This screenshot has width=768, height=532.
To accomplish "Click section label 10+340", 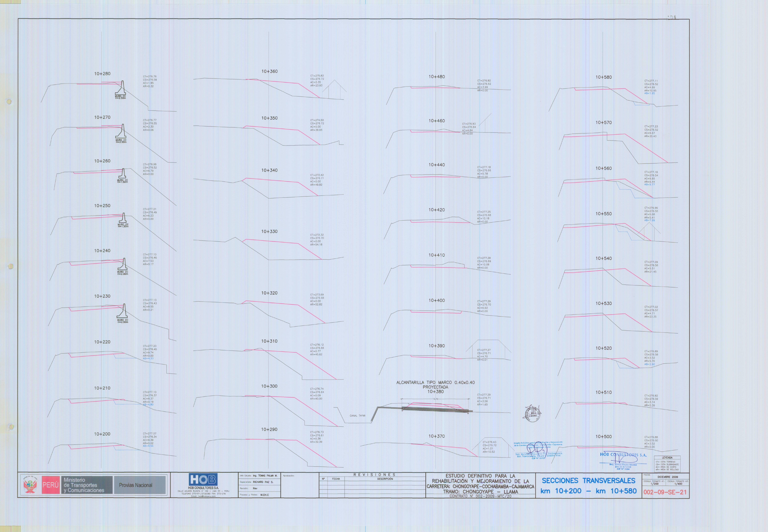I will [x=269, y=170].
